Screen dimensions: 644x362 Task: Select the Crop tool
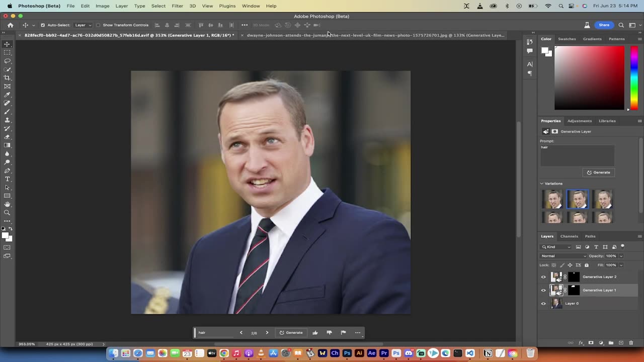[7, 77]
